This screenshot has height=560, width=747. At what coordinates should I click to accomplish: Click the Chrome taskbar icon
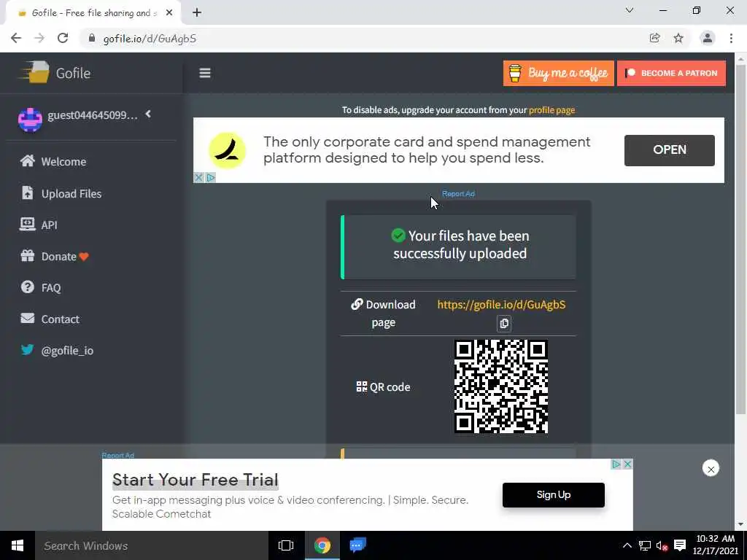pos(322,545)
